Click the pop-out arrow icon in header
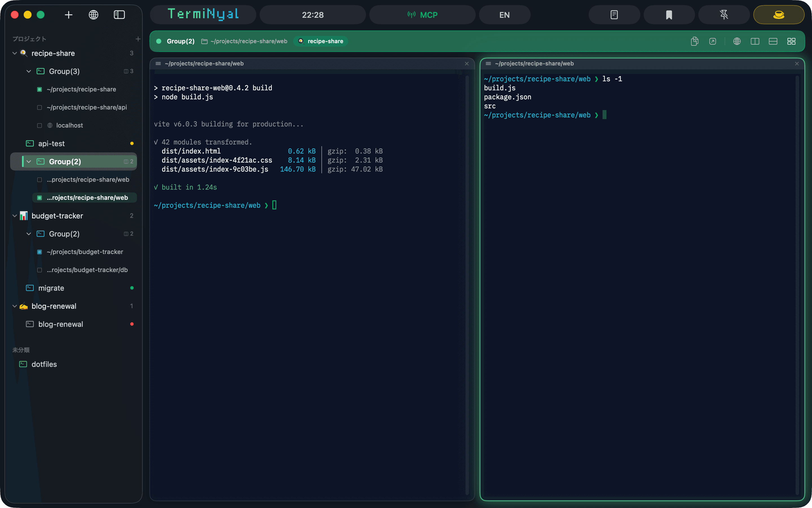812x508 pixels. (x=713, y=41)
